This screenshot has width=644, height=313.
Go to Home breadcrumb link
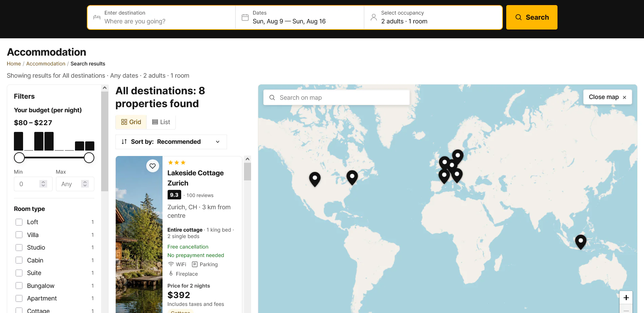click(x=14, y=64)
